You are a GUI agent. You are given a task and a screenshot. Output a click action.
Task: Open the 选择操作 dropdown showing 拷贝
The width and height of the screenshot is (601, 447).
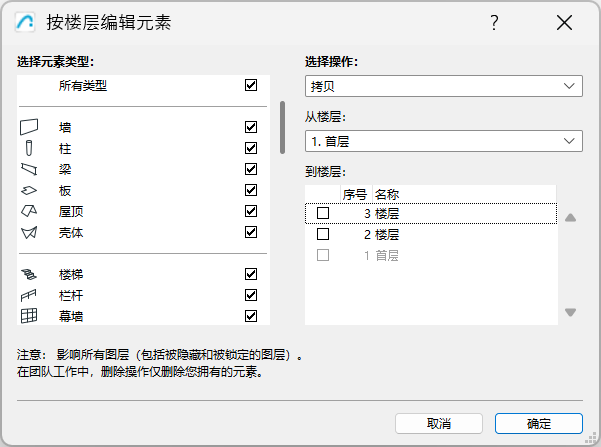443,86
